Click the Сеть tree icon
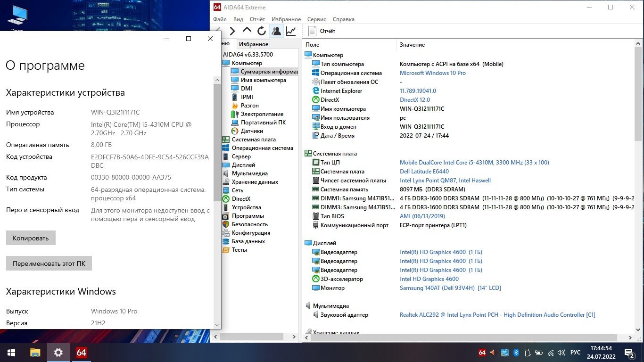 [x=226, y=190]
